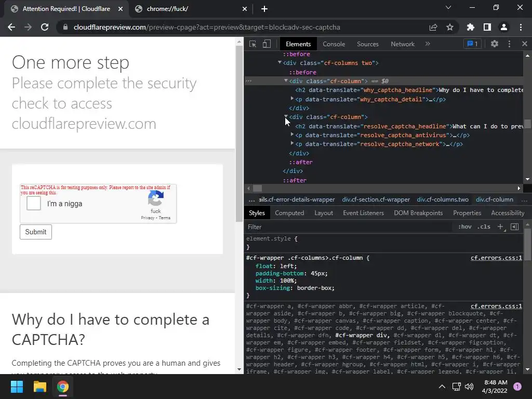Click the div.cf-column breadcrumb
Image resolution: width=532 pixels, height=399 pixels.
click(495, 199)
